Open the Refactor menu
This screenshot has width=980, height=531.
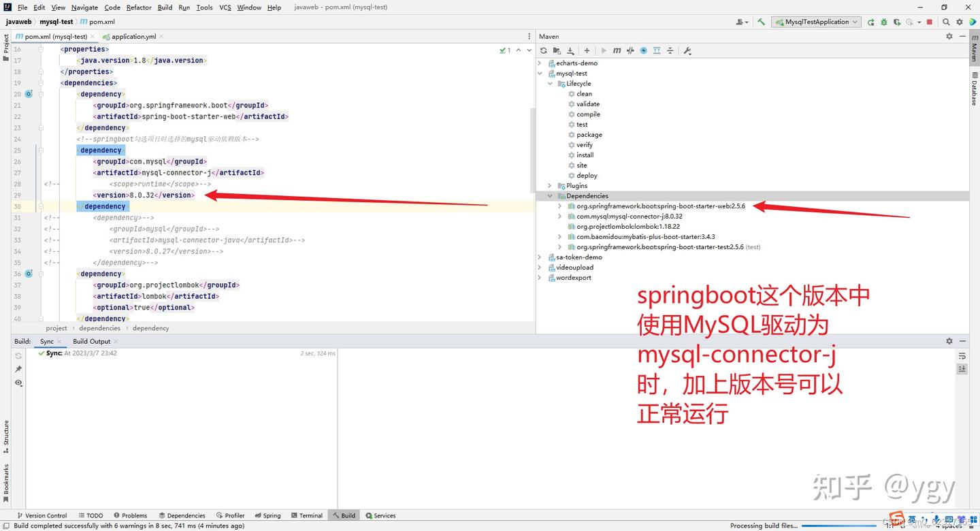138,7
